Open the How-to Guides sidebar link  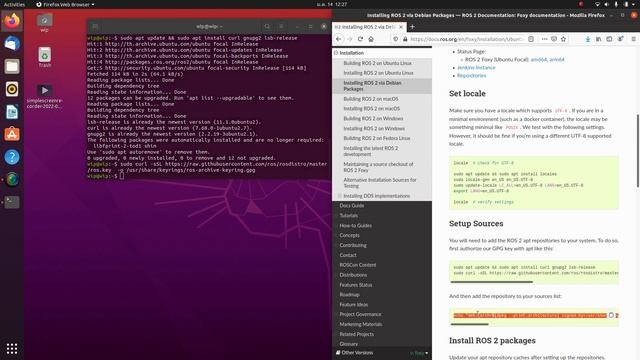[x=355, y=226]
